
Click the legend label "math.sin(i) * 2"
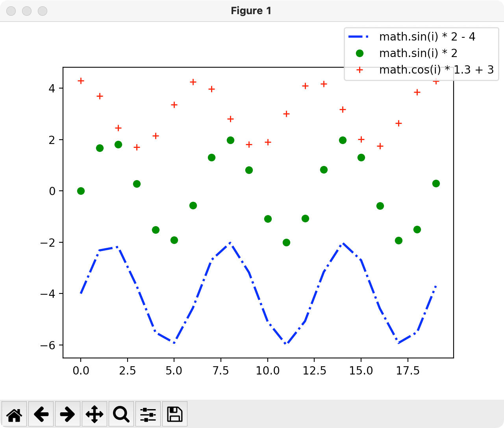tap(418, 53)
